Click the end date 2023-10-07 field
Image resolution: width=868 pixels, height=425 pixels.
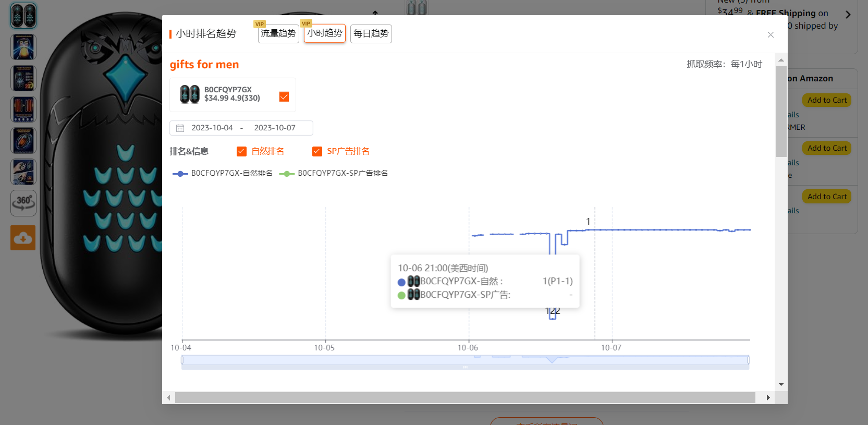click(x=275, y=128)
